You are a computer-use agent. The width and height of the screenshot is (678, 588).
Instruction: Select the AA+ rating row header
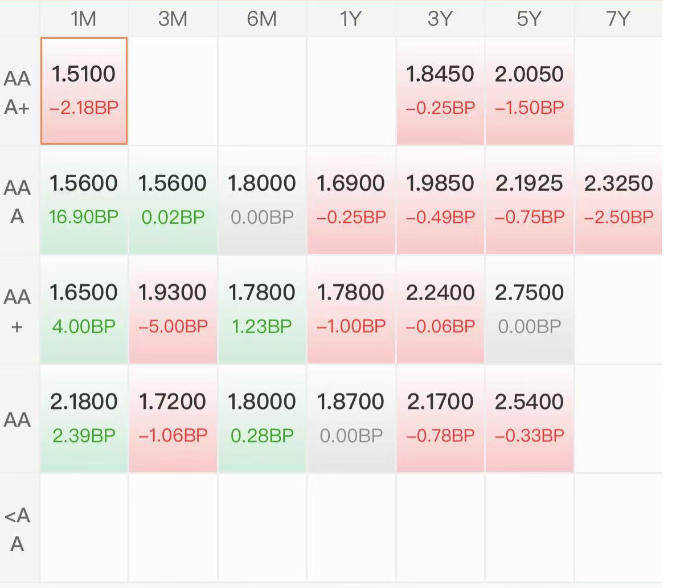(x=18, y=310)
